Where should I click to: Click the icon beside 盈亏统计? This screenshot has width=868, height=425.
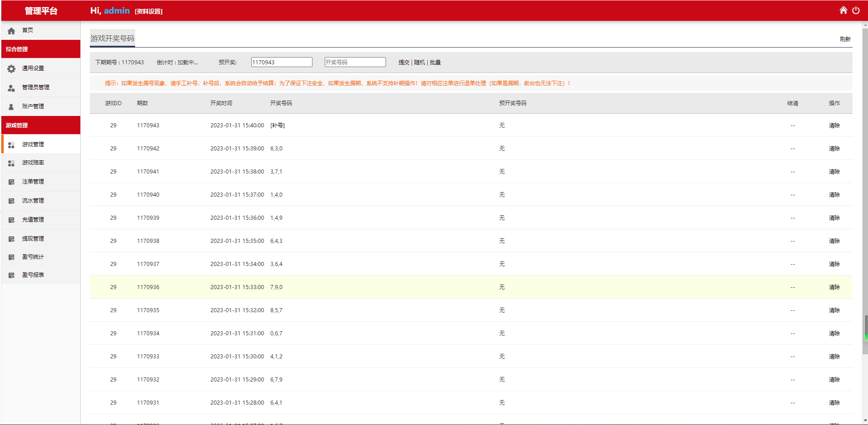click(x=11, y=257)
